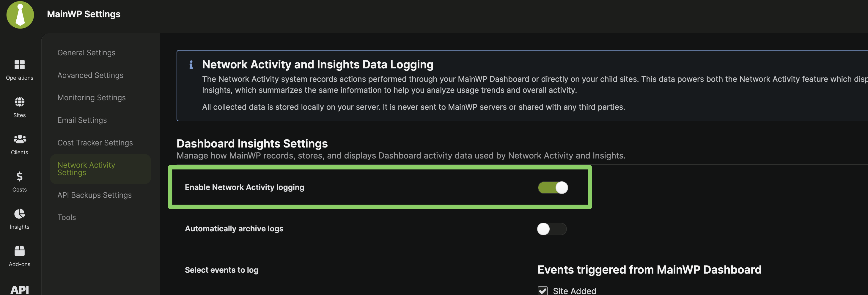The image size is (868, 295).
Task: Open Monitoring Settings page
Action: [x=91, y=98]
